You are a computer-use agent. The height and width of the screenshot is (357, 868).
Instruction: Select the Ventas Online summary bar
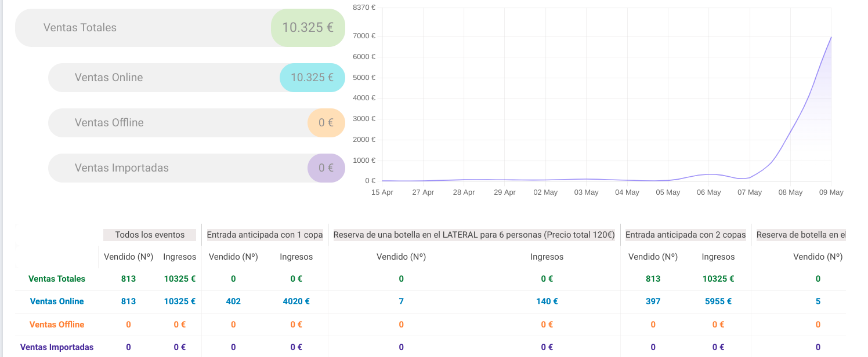pyautogui.click(x=197, y=78)
